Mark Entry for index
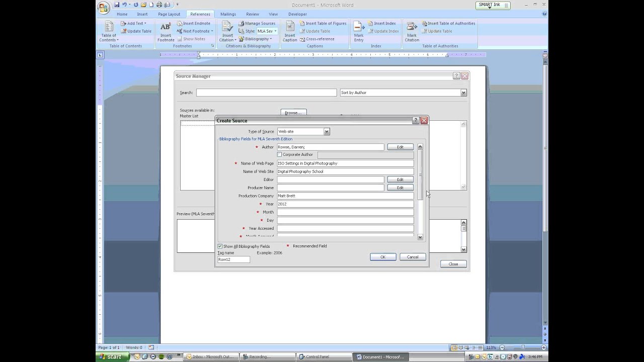Image resolution: width=644 pixels, height=362 pixels. click(359, 31)
